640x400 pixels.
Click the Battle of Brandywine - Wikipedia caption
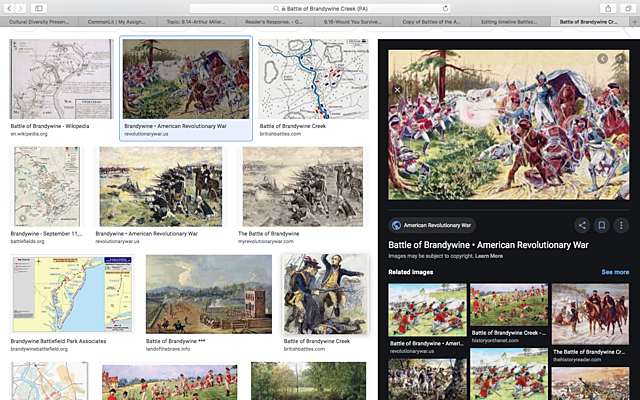pyautogui.click(x=50, y=126)
